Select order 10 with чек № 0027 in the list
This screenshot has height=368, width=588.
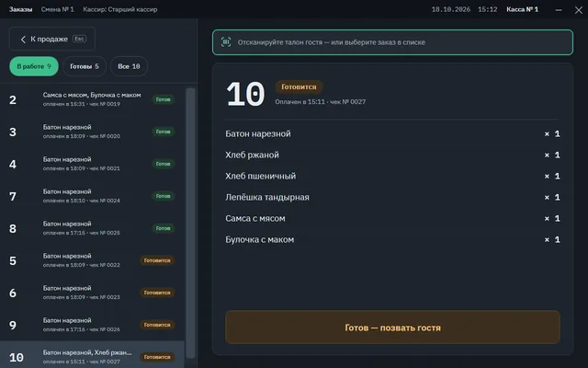92,355
